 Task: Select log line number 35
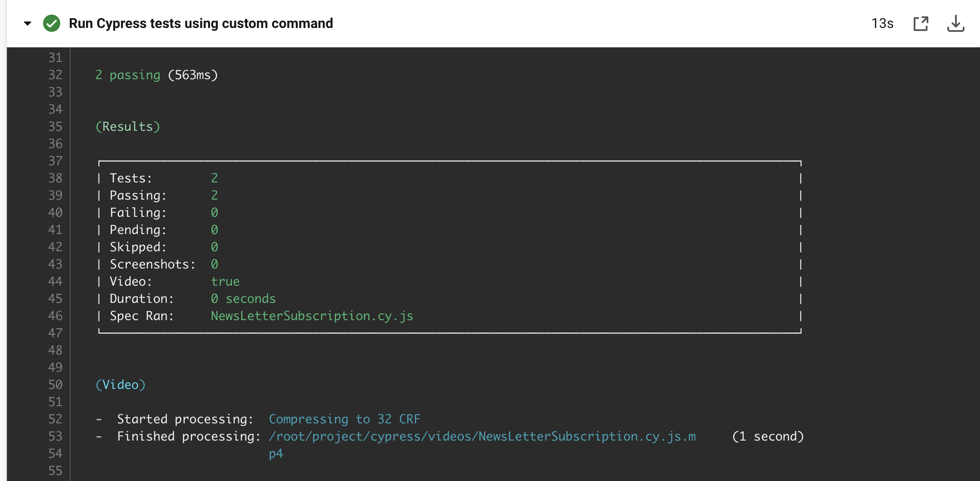tap(55, 126)
